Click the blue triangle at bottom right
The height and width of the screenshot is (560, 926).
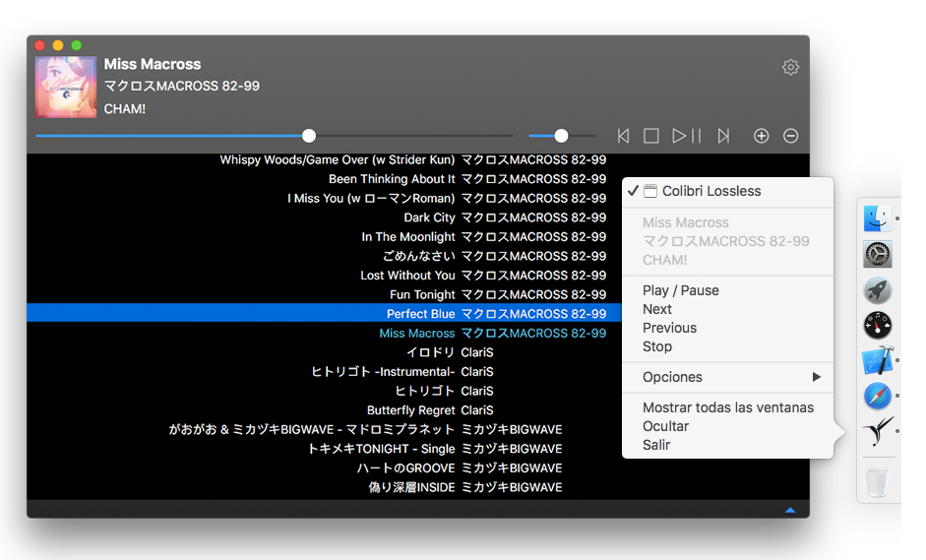790,510
